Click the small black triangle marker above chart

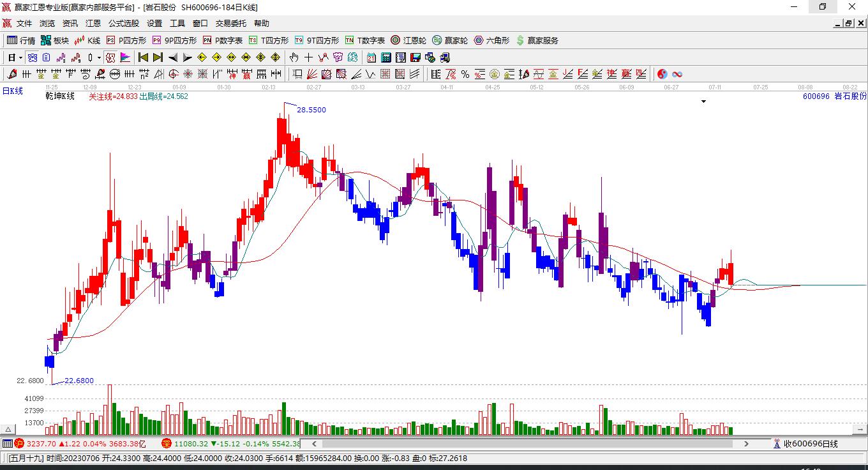tap(704, 102)
